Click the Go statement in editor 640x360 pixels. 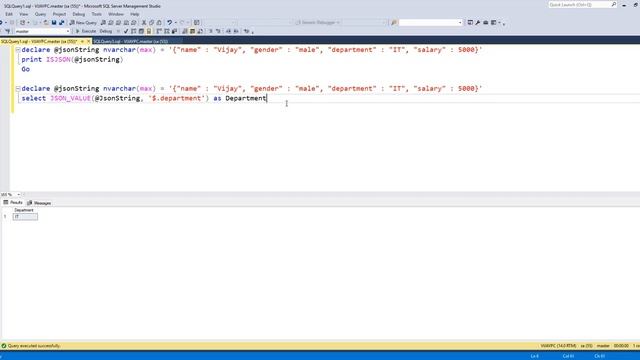25,69
